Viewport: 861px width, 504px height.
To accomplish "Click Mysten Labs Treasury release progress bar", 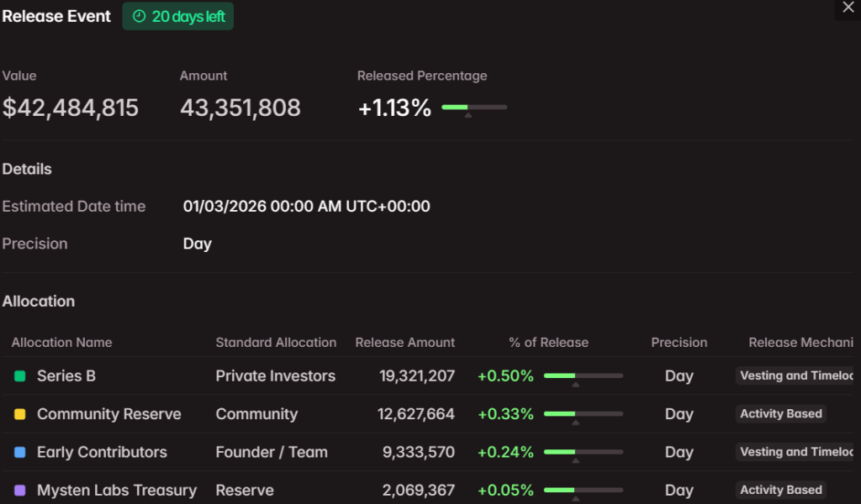I will coord(583,490).
